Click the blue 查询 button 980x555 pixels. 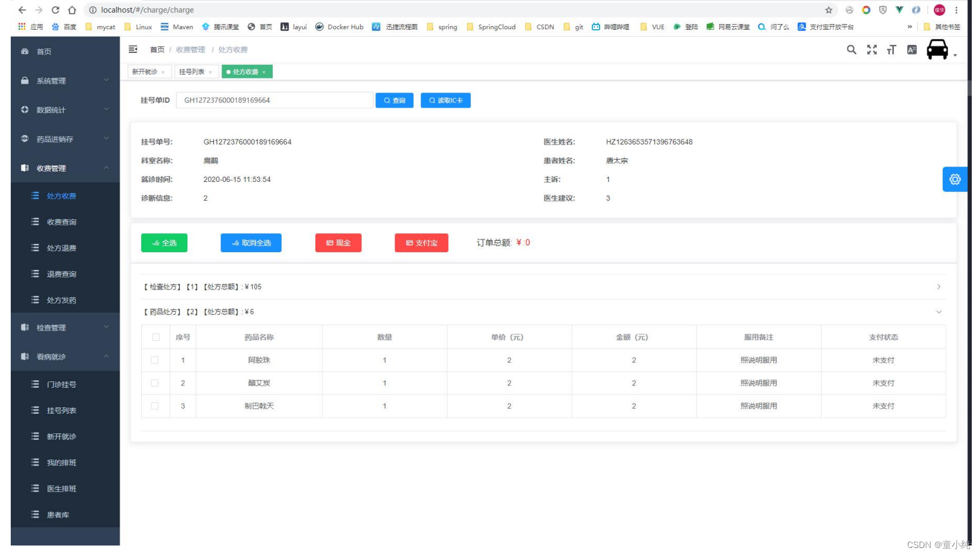[x=394, y=100]
